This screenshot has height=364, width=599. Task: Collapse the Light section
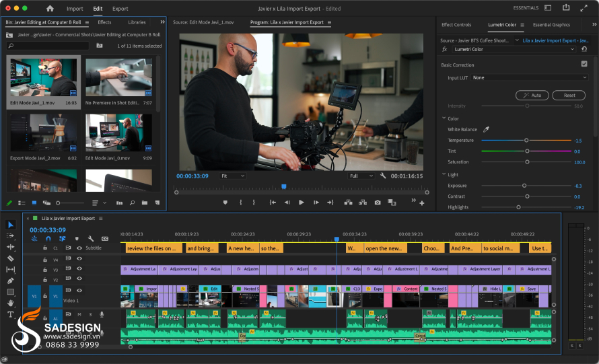tap(444, 174)
